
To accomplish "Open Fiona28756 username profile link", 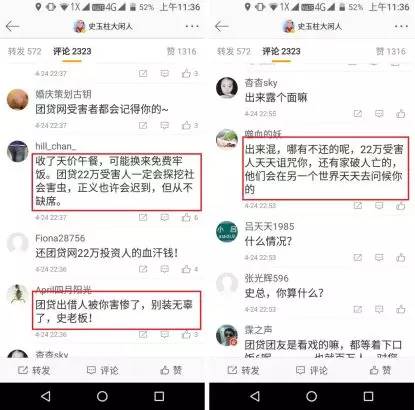I will click(x=60, y=238).
